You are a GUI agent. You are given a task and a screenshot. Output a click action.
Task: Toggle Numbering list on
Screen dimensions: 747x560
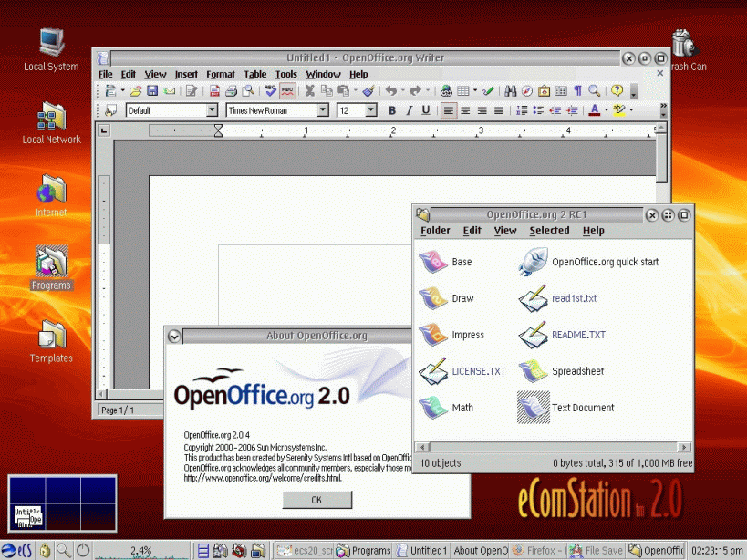[x=522, y=110]
